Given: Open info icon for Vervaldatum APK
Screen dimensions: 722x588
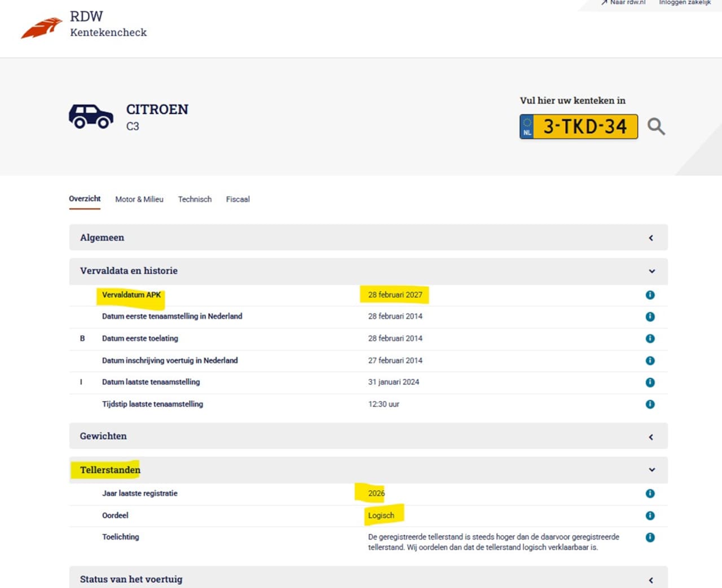Looking at the screenshot, I should (650, 295).
